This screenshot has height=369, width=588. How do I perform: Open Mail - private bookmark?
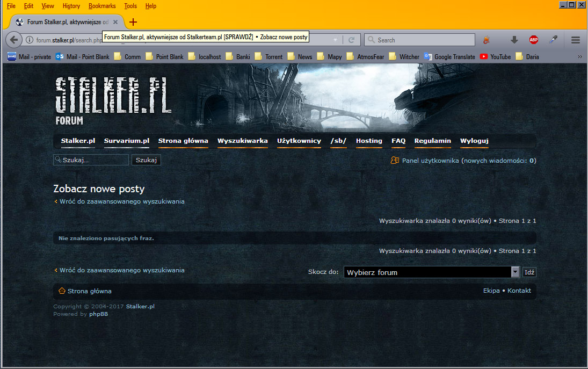pyautogui.click(x=29, y=56)
